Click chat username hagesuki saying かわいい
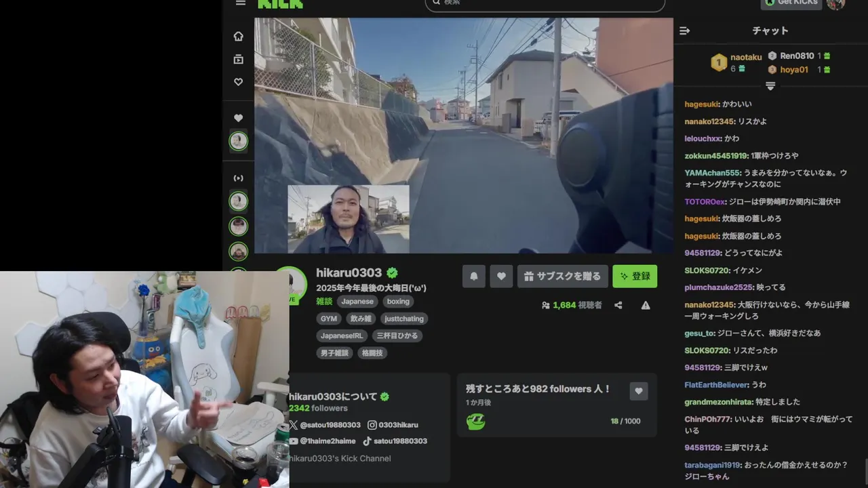868x488 pixels. [701, 104]
